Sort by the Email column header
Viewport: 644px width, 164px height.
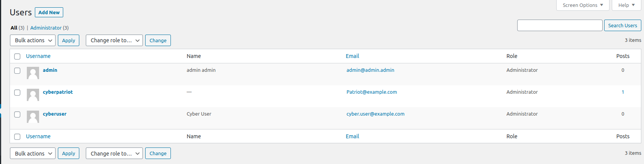point(352,56)
